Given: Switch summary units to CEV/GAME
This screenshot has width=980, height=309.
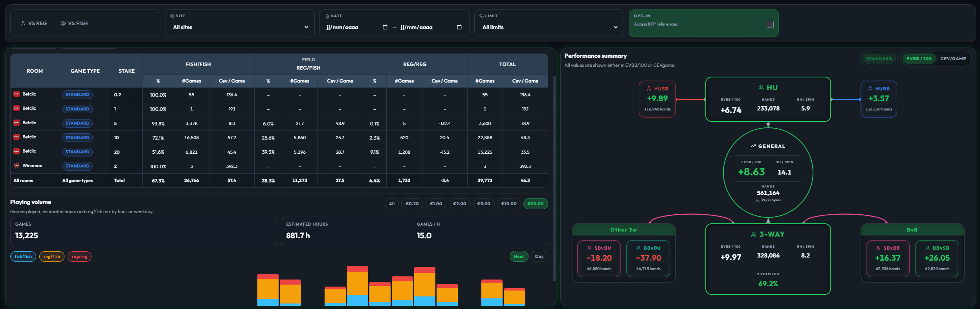Looking at the screenshot, I should pyautogui.click(x=953, y=59).
